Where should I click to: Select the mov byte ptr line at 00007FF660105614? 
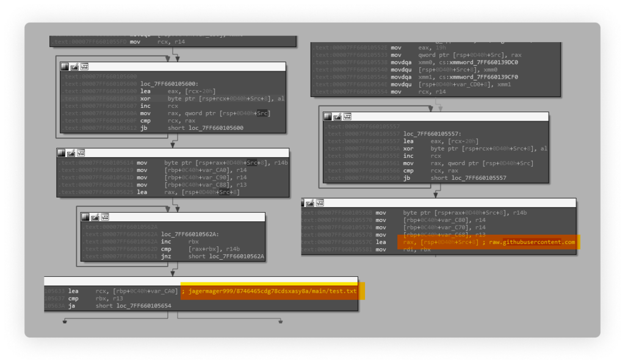tap(173, 163)
